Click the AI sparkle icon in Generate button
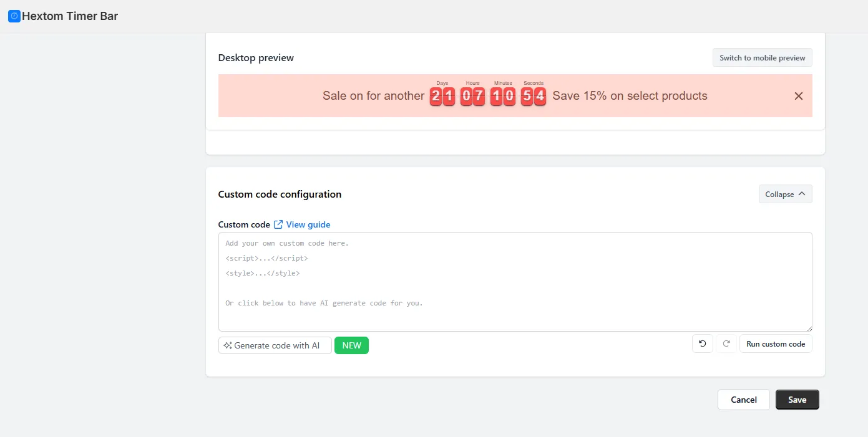 click(x=228, y=345)
